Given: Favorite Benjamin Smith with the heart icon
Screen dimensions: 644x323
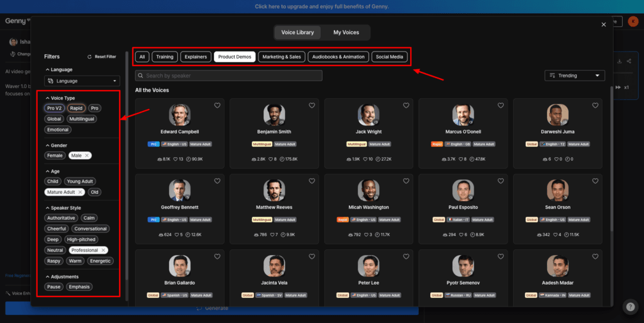Looking at the screenshot, I should 312,106.
